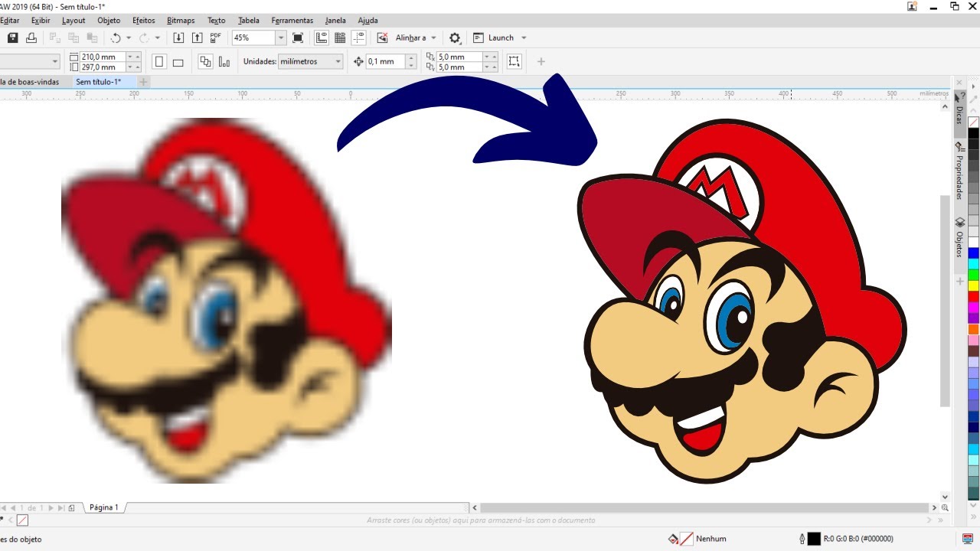
Task: Open the Unidades milímetros dropdown
Action: pos(309,61)
